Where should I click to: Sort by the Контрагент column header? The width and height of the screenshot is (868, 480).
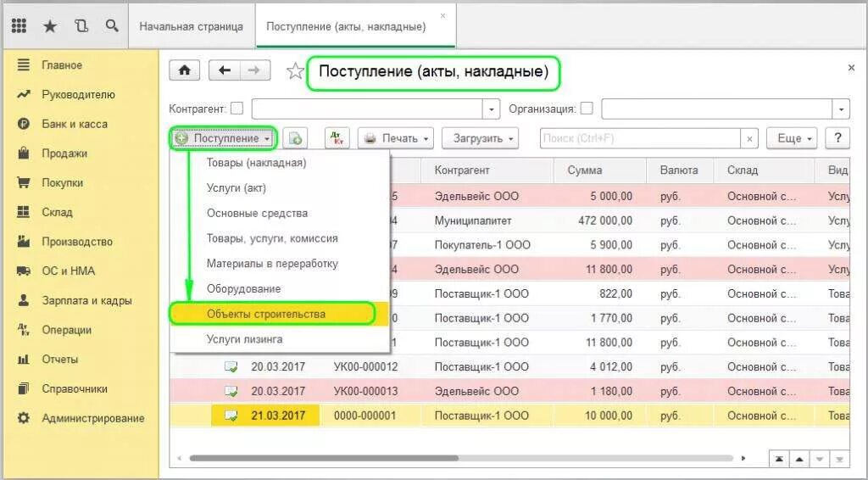(487, 170)
